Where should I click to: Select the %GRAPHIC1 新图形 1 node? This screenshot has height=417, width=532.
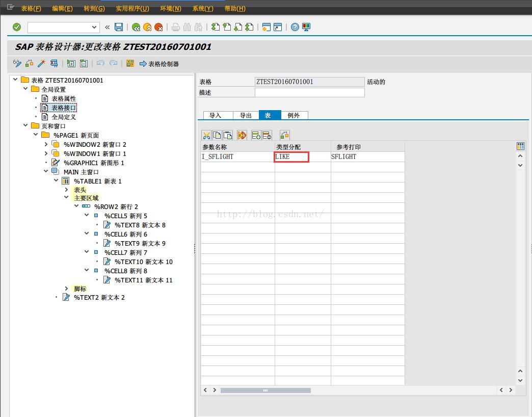click(x=94, y=163)
